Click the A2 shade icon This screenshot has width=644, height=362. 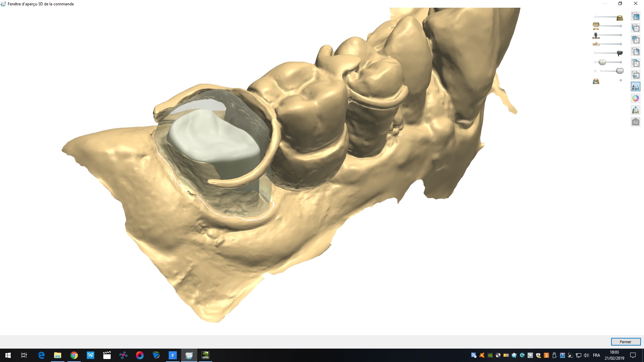coord(635,122)
